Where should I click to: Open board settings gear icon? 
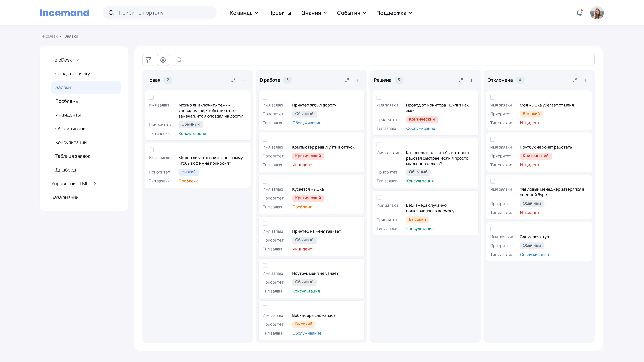(x=163, y=60)
